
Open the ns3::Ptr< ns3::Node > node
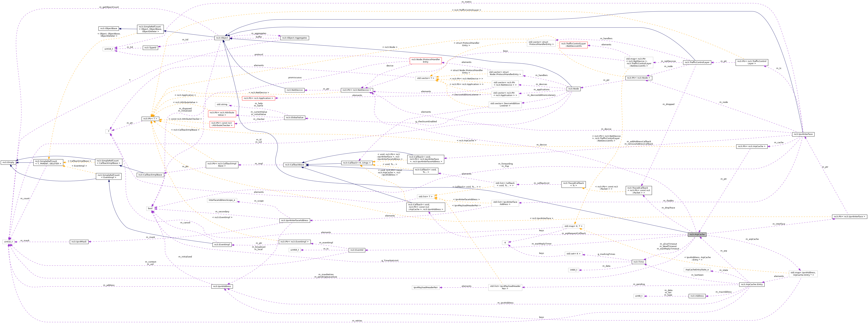pos(639,78)
